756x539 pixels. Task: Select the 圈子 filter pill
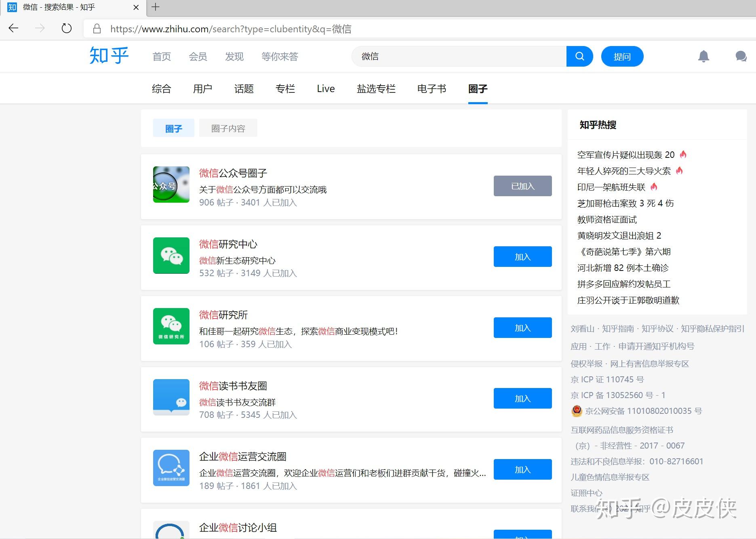[174, 128]
